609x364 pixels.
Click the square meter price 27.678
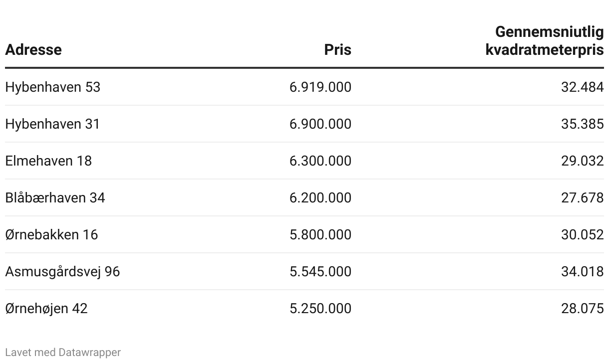[583, 198]
